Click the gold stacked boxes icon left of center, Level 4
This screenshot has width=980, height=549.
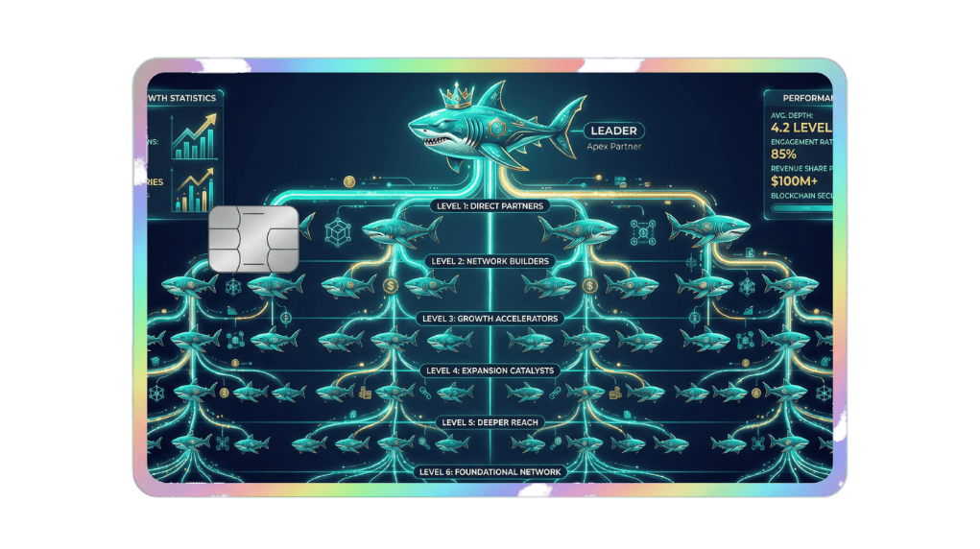point(365,393)
